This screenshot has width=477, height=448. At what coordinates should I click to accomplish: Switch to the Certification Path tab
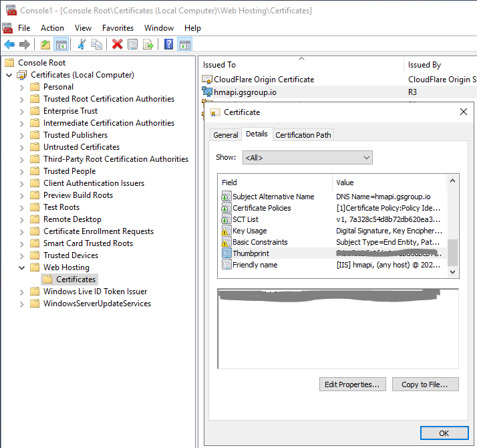click(x=303, y=135)
